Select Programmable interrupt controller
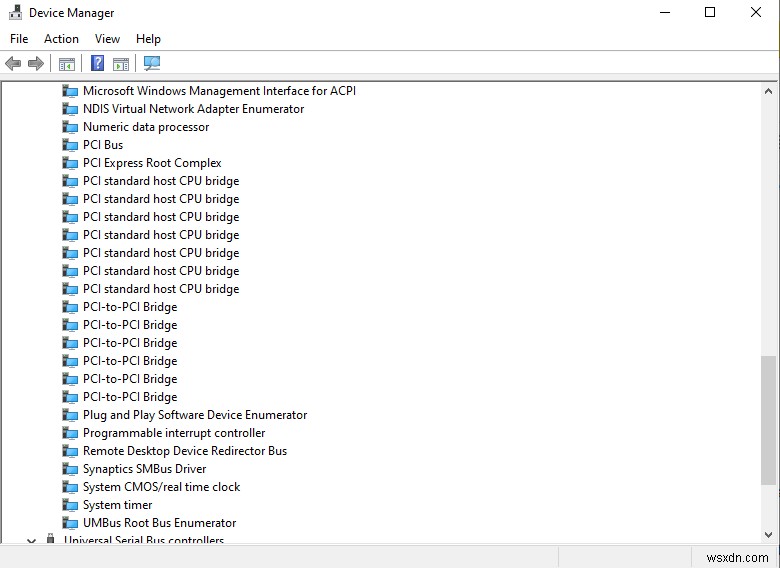780x568 pixels. (x=174, y=433)
